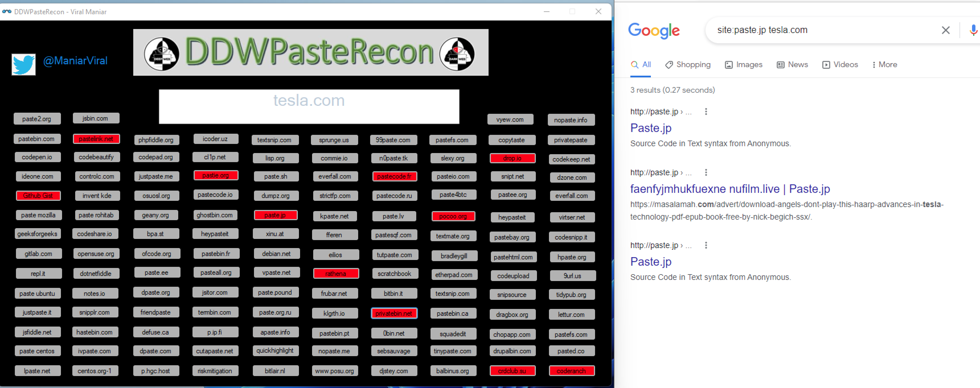Focus the tesla.com input field in DDWPasteRecon
The height and width of the screenshot is (388, 980).
[309, 106]
